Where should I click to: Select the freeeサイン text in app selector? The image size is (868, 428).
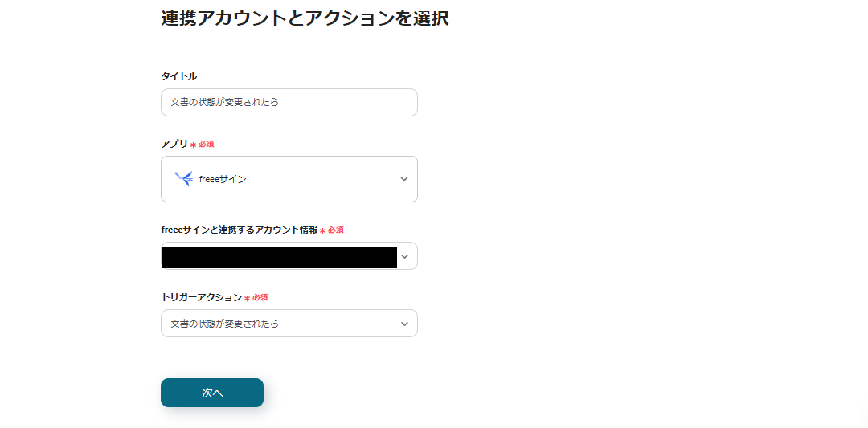[223, 180]
